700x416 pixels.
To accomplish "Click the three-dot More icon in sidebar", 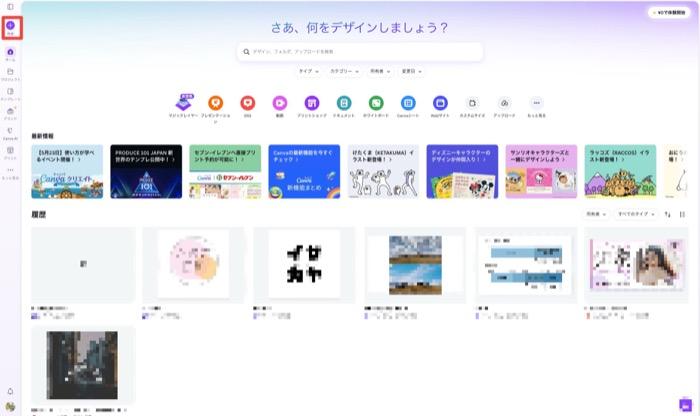I will 10,170.
